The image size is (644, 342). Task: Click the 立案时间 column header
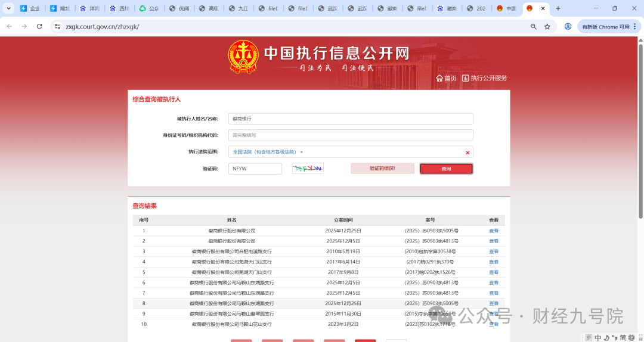coord(343,220)
